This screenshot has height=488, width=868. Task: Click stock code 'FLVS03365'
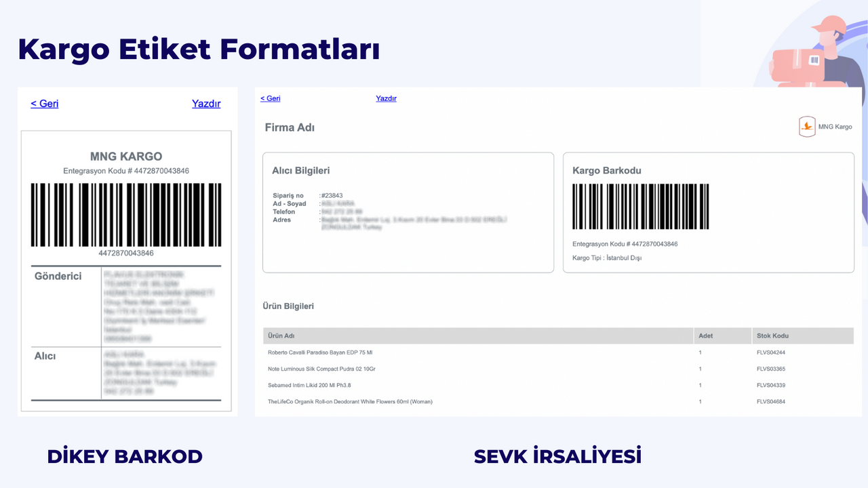(x=771, y=369)
